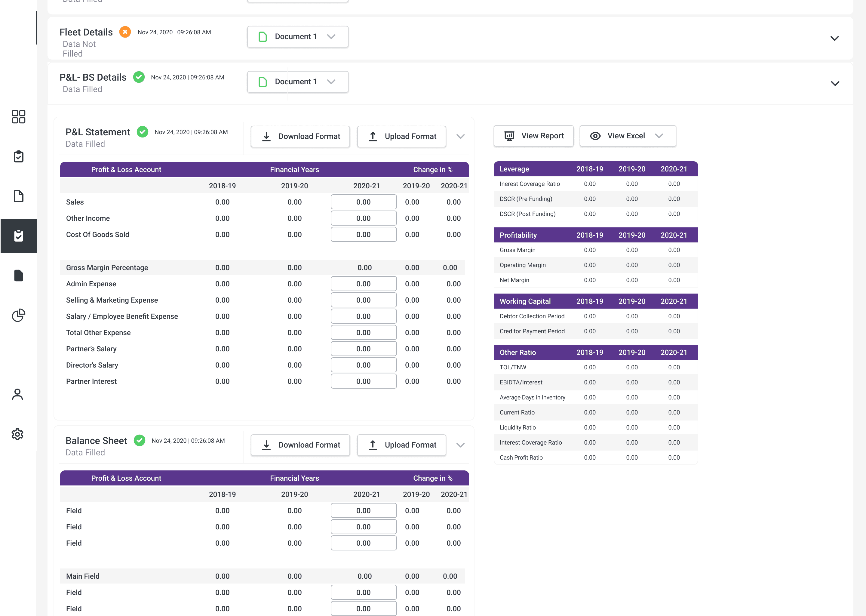Click the View Report button
This screenshot has height=616, width=866.
pos(533,136)
